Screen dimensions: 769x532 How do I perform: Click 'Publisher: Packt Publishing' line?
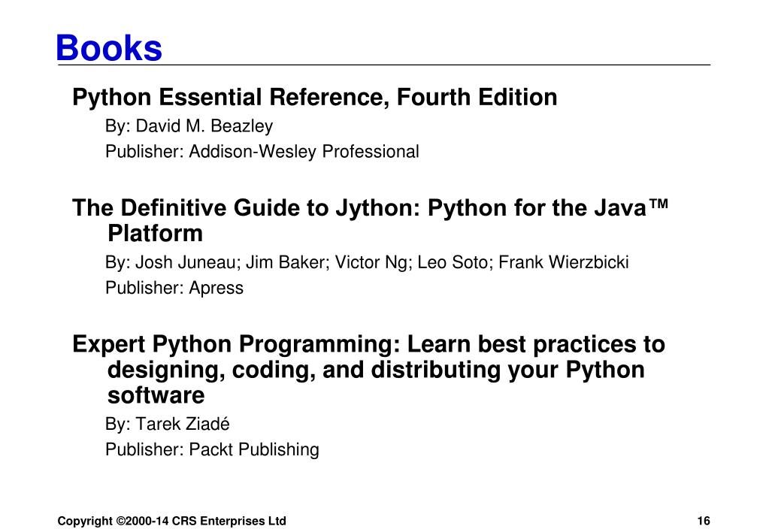click(x=212, y=449)
